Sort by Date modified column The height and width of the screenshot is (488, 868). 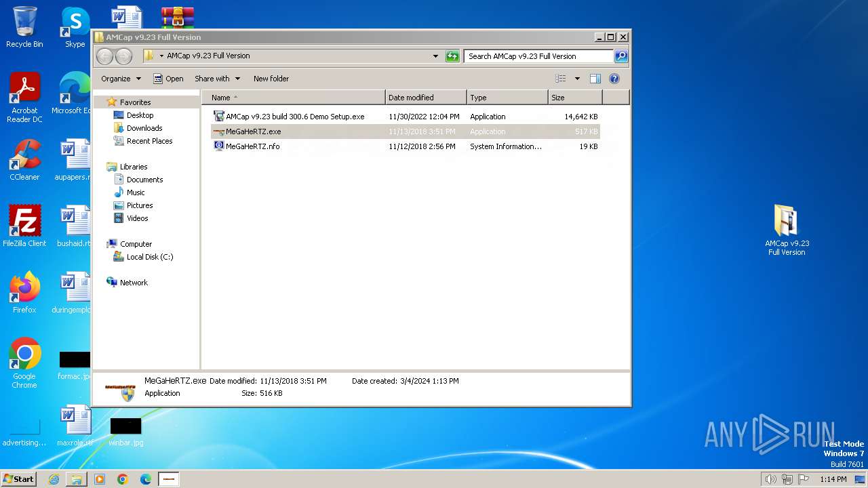click(x=426, y=98)
